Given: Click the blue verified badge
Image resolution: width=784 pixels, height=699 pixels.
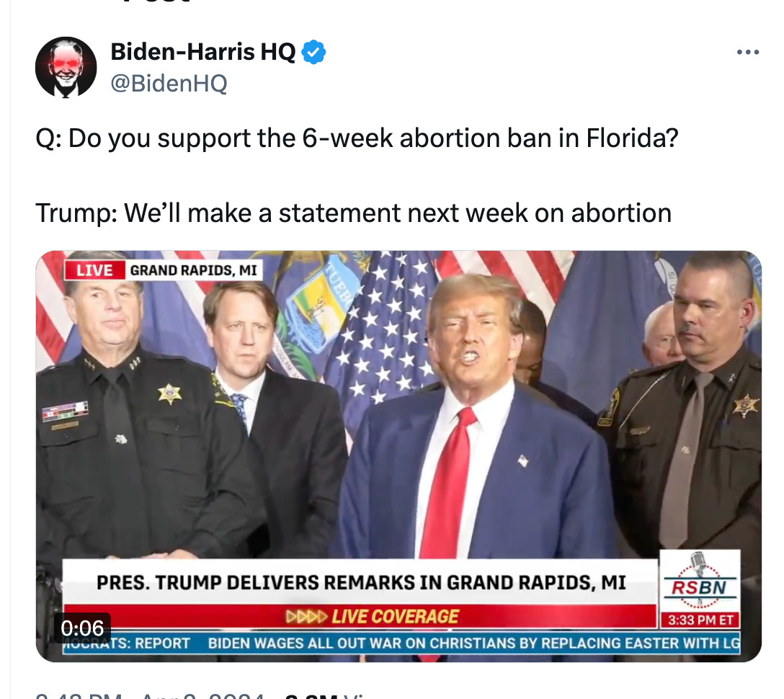Looking at the screenshot, I should tap(313, 52).
